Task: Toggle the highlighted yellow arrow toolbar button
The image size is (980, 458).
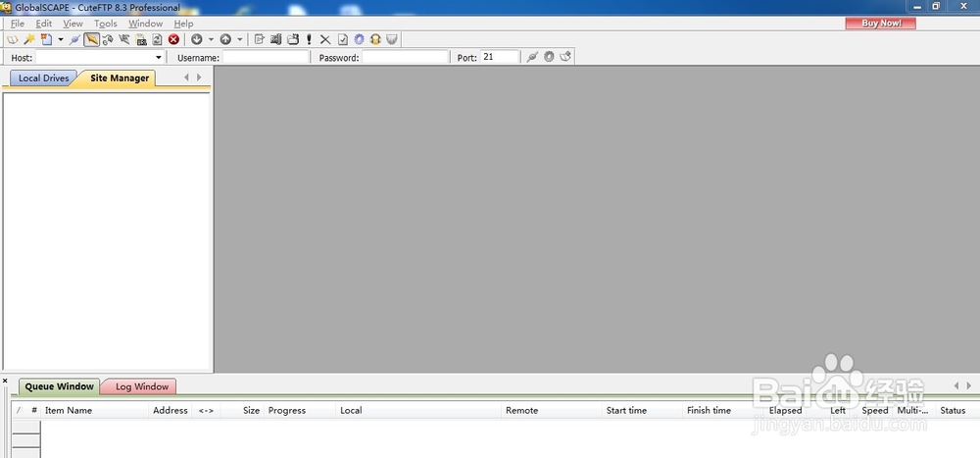Action: tap(92, 39)
